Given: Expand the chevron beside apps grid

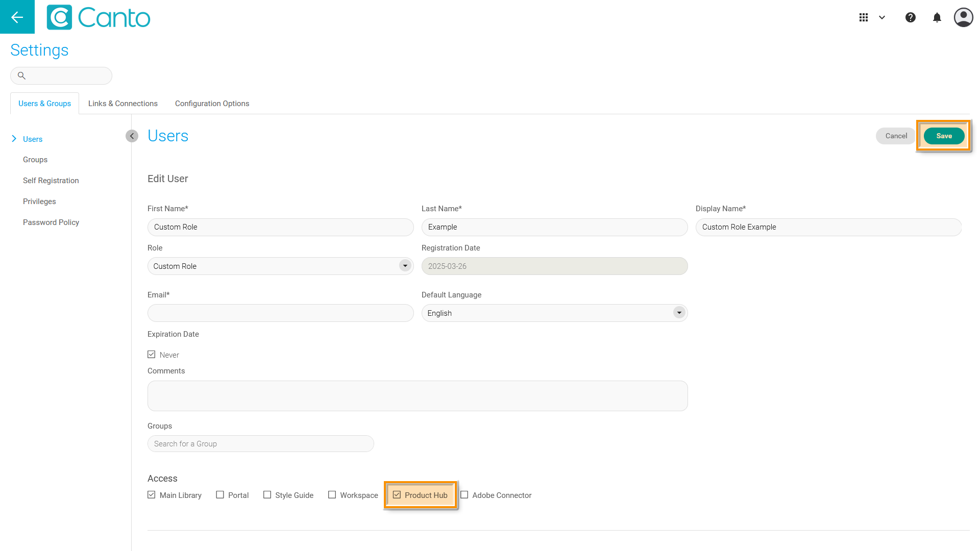Looking at the screenshot, I should [x=882, y=17].
